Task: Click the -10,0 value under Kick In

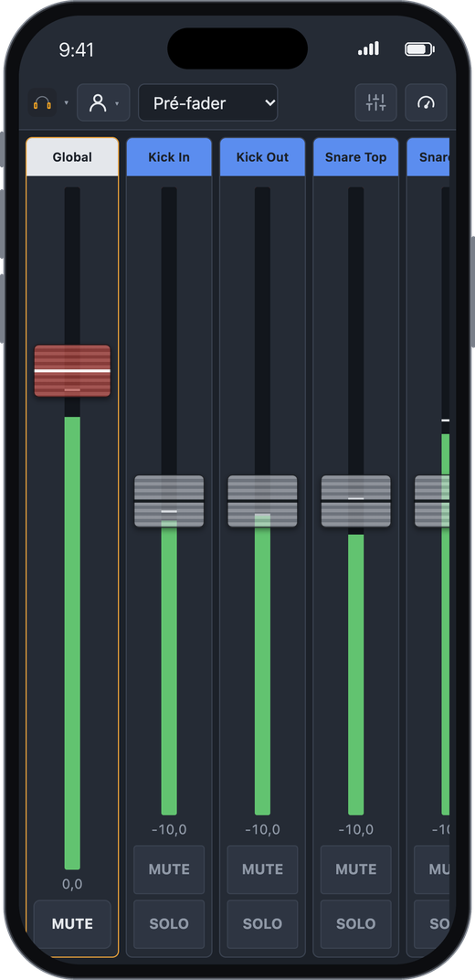Action: (169, 829)
